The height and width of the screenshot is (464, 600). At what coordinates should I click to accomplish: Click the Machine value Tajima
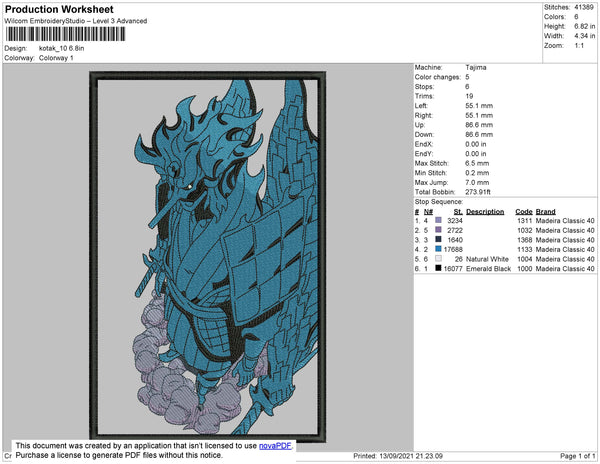tap(477, 67)
